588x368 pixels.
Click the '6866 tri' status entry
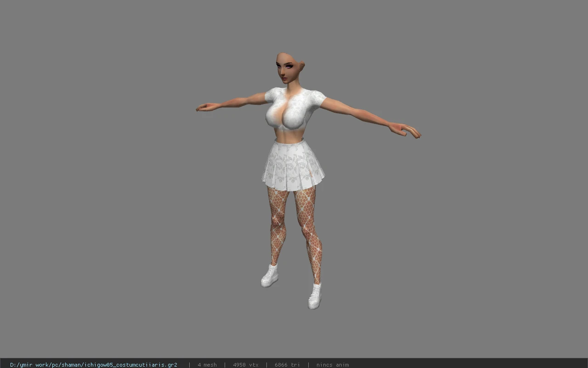coord(287,365)
